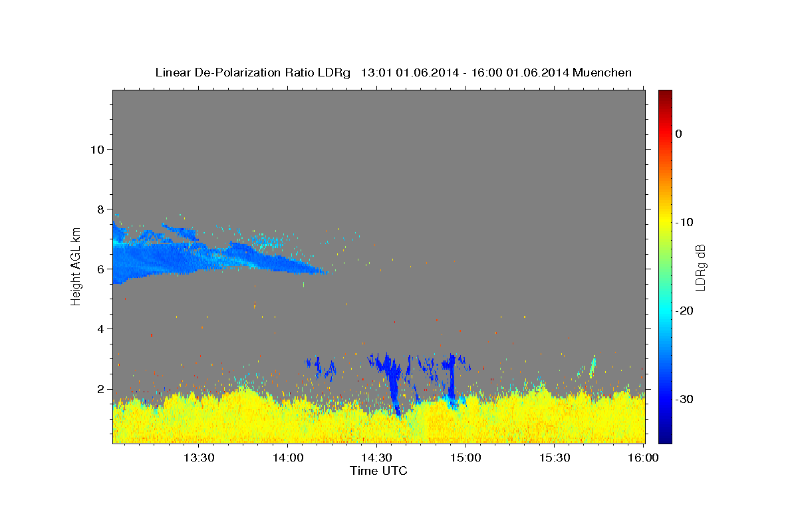This screenshot has height=532, width=798.
Task: Click the 14:00 time tick label
Action: (x=287, y=458)
